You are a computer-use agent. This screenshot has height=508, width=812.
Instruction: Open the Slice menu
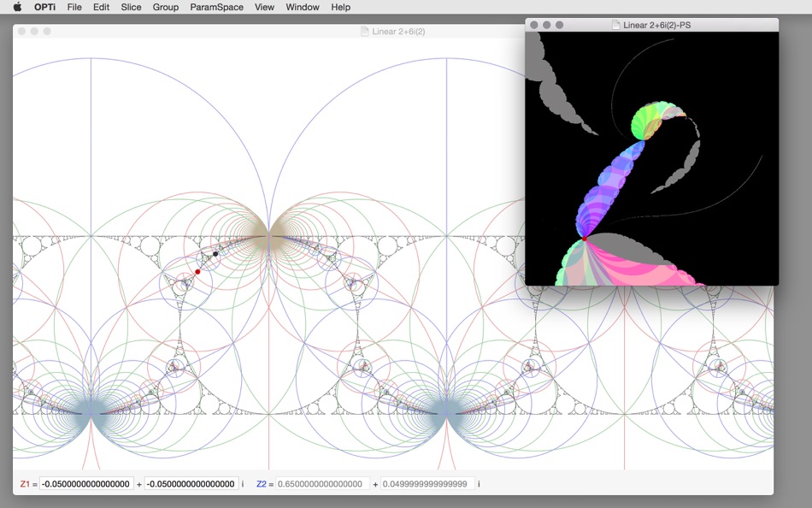click(131, 7)
